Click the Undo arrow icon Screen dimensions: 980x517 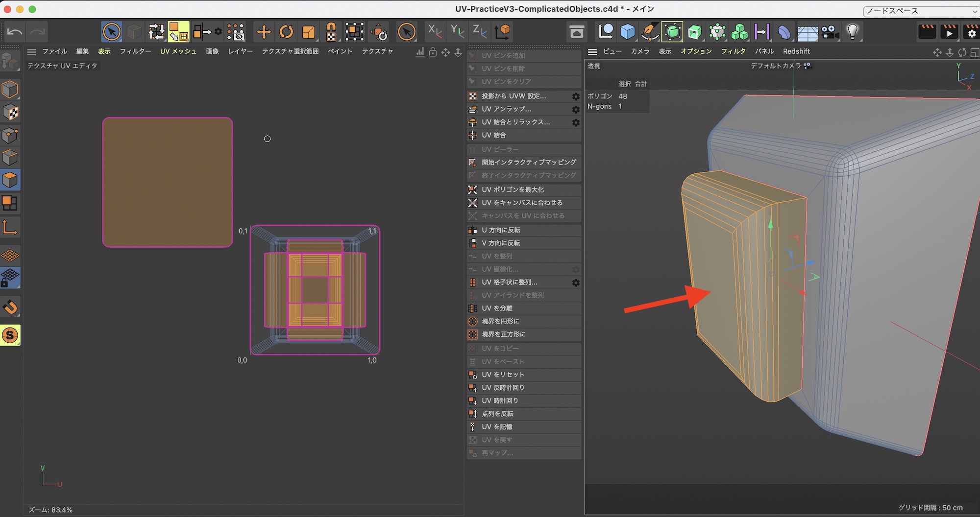click(15, 32)
